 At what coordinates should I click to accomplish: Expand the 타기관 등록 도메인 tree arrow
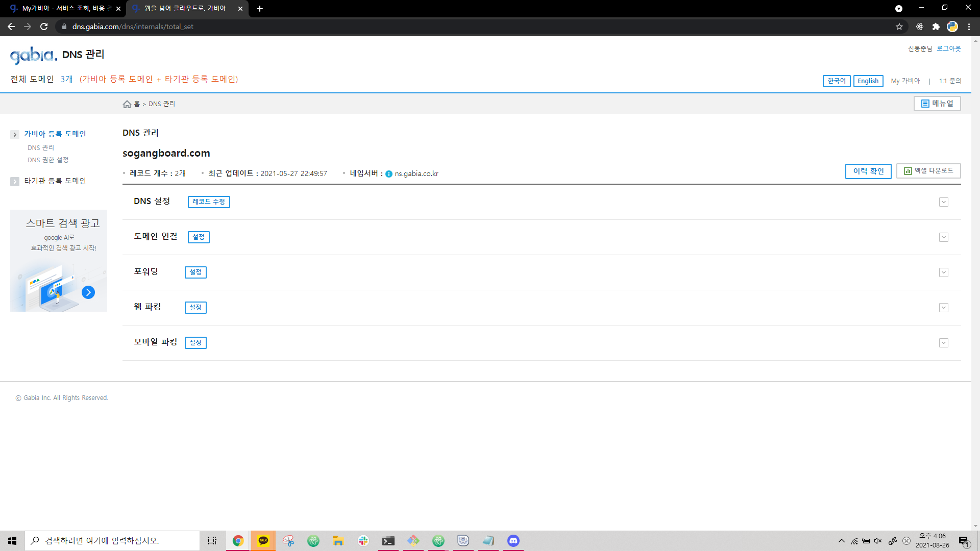[15, 182]
